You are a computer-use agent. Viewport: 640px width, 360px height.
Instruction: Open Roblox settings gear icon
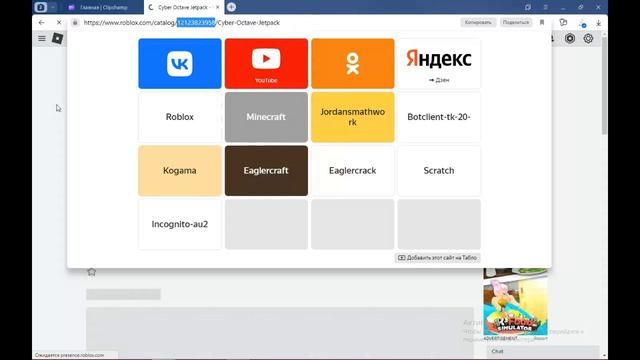(588, 38)
